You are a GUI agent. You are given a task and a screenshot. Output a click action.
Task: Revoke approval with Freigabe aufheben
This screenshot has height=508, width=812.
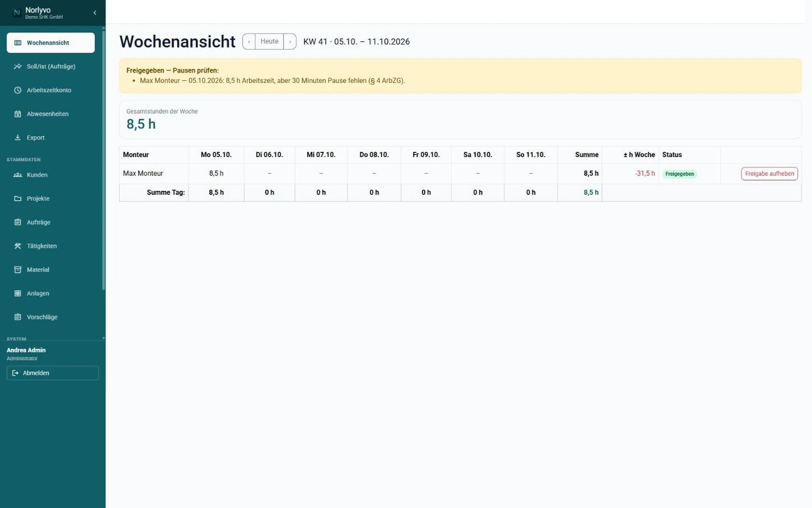pyautogui.click(x=769, y=174)
